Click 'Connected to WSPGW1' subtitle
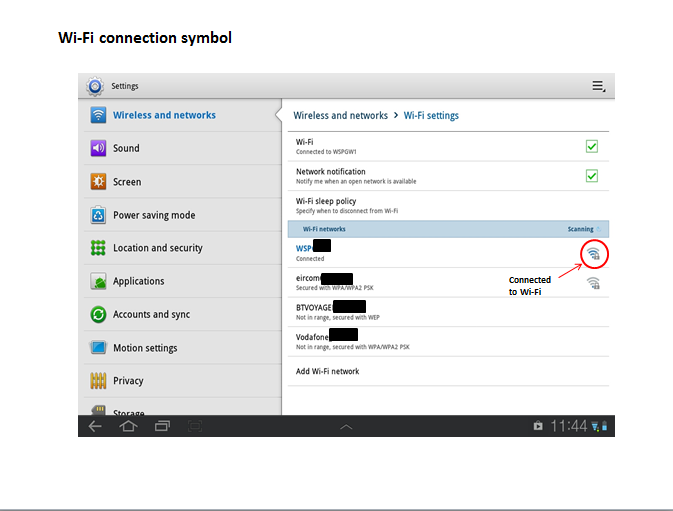Image resolution: width=673 pixels, height=511 pixels. [x=326, y=152]
